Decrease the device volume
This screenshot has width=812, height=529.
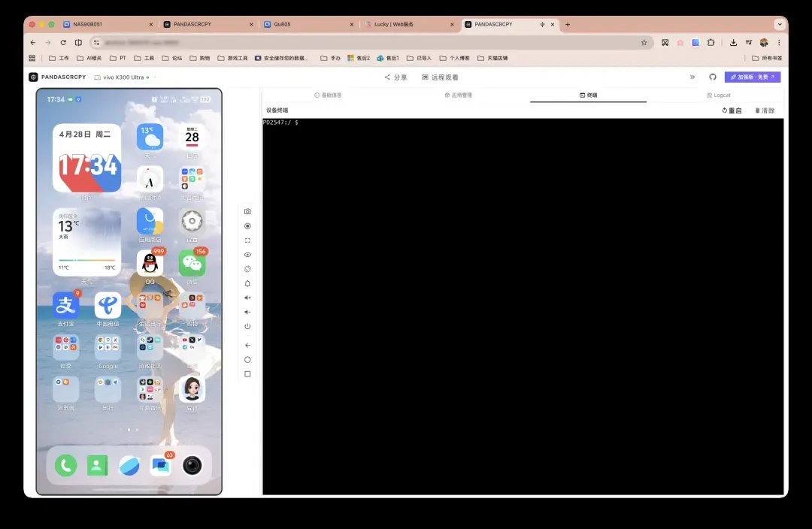tap(247, 312)
